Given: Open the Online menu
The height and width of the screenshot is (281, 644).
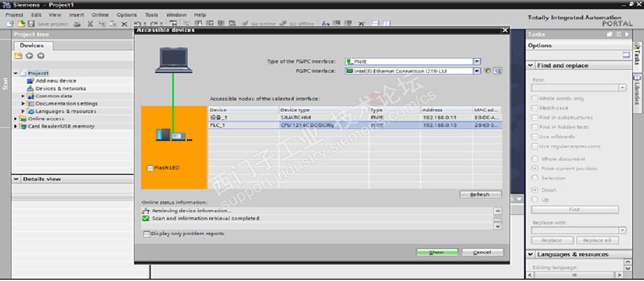Looking at the screenshot, I should tap(100, 15).
